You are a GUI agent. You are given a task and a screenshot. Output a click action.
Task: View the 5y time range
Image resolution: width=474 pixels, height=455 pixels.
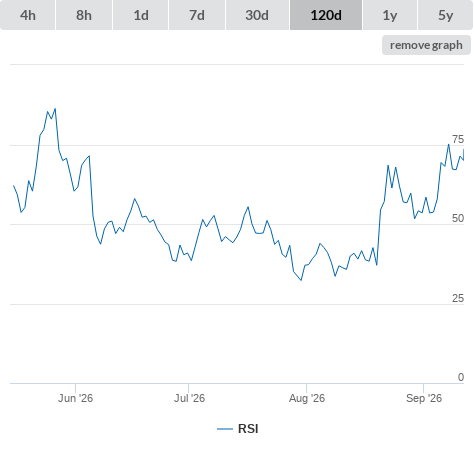pyautogui.click(x=445, y=15)
